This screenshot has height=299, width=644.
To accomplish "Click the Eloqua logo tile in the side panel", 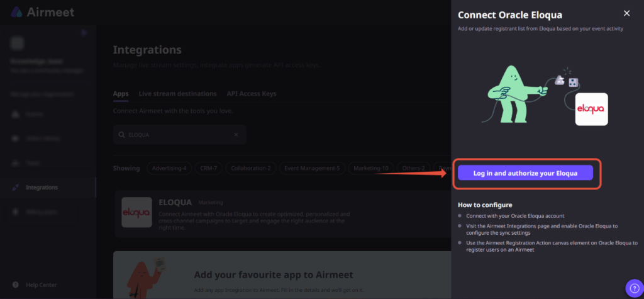I will 591,109.
